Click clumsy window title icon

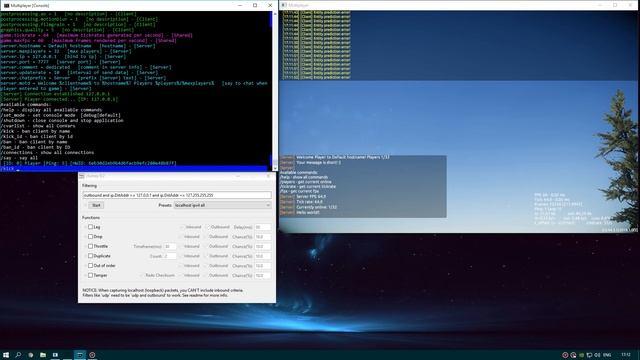pyautogui.click(x=82, y=176)
